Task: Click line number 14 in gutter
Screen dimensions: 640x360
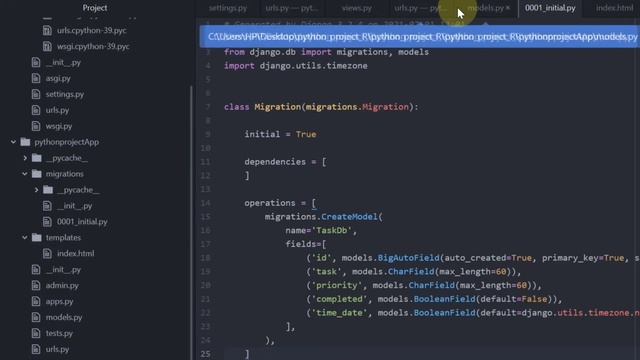Action: click(x=206, y=203)
